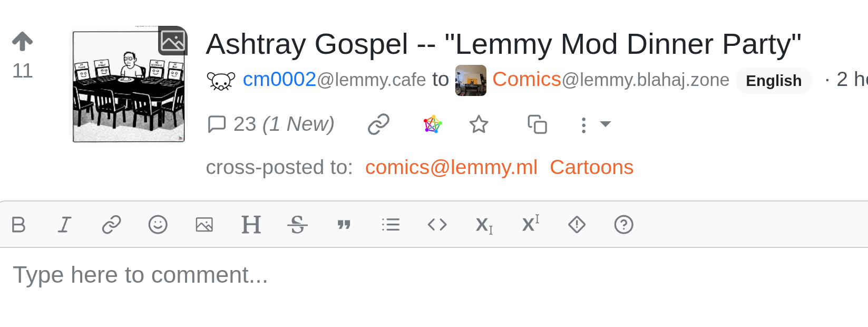This screenshot has width=868, height=327.
Task: View the 23 comments
Action: pos(271,124)
